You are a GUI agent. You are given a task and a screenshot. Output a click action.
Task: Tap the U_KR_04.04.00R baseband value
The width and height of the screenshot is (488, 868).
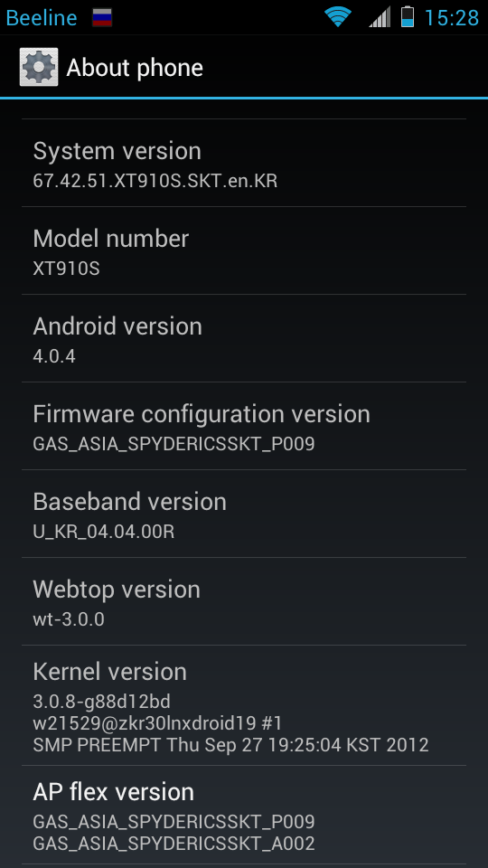coord(104,532)
